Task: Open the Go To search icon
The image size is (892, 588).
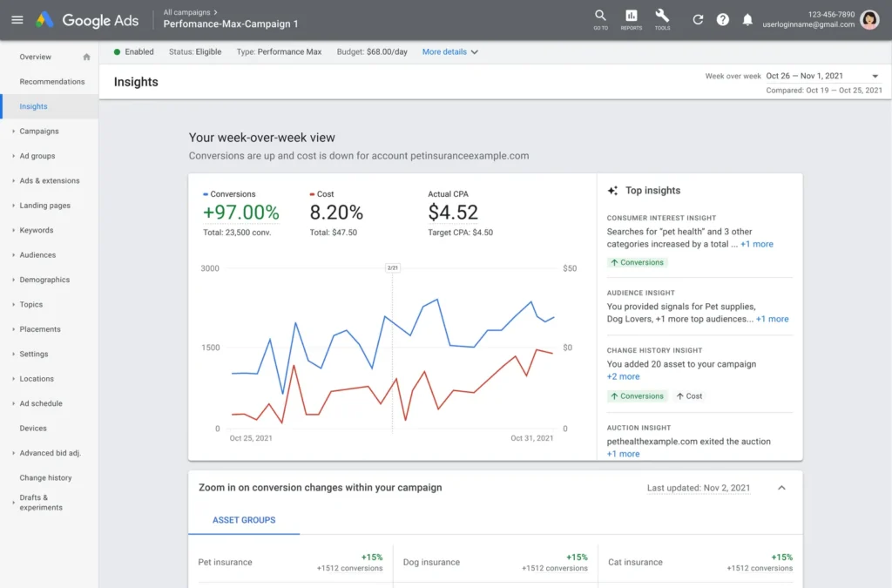Action: pos(600,18)
